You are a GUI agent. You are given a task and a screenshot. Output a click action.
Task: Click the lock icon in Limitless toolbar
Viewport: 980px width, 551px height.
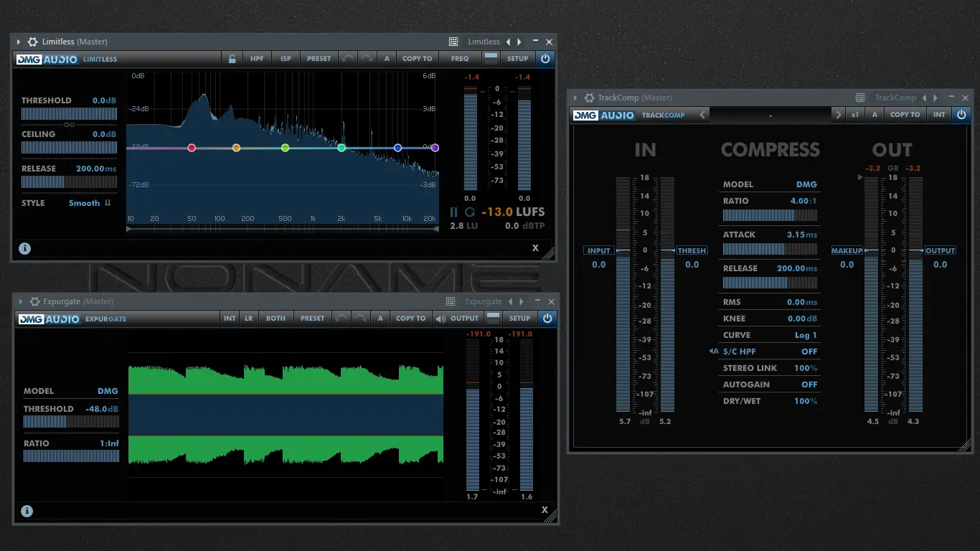(x=232, y=59)
